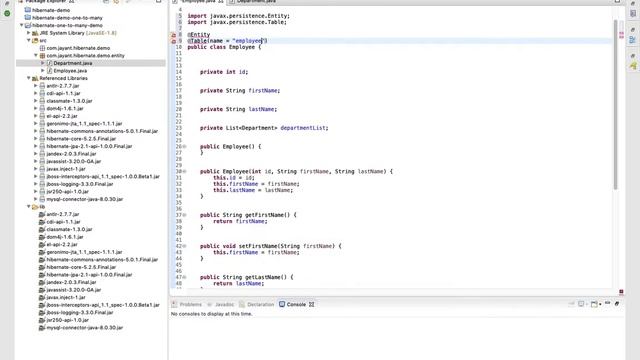Click jar icon of mysql-connector under lib folder
Viewport: 640px width, 360px height.
click(42, 327)
